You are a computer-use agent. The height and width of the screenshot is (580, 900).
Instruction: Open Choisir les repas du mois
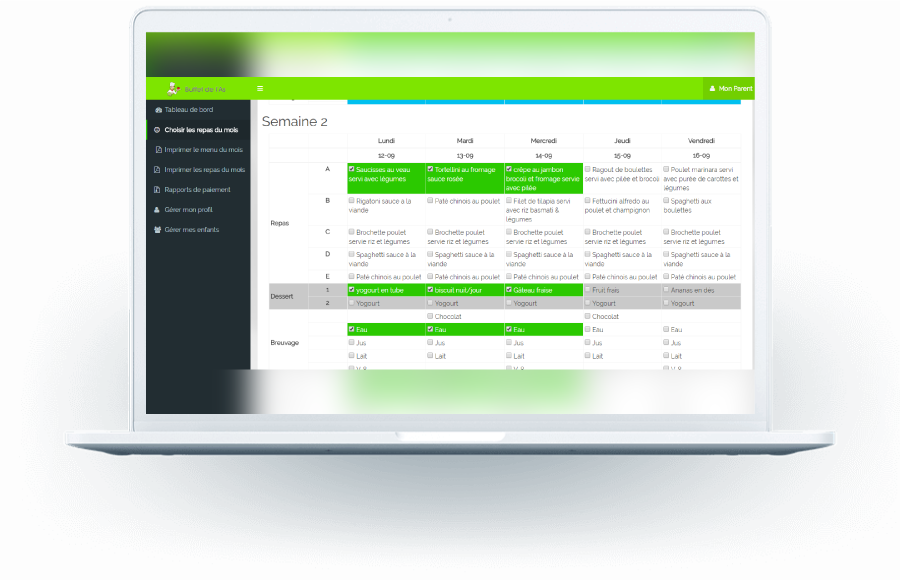201,130
